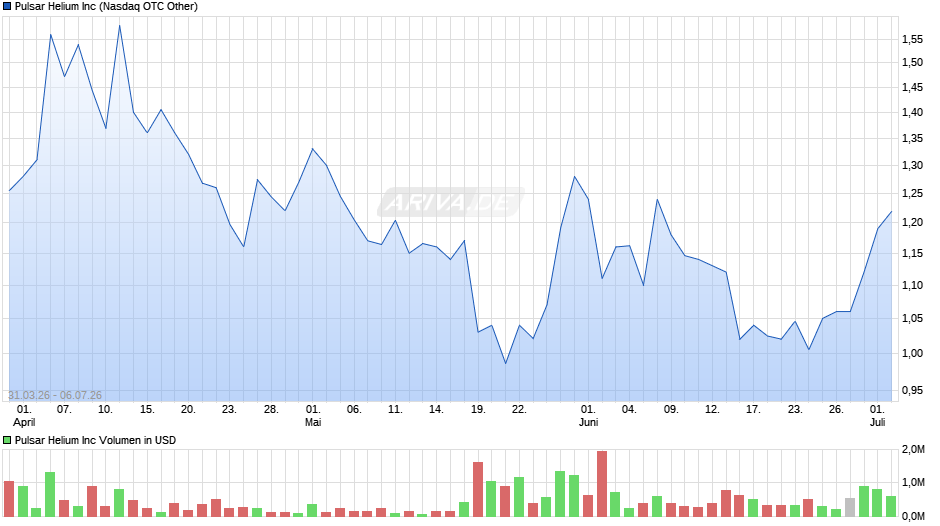
Task: Click the '17.' June date label
Action: (x=754, y=410)
